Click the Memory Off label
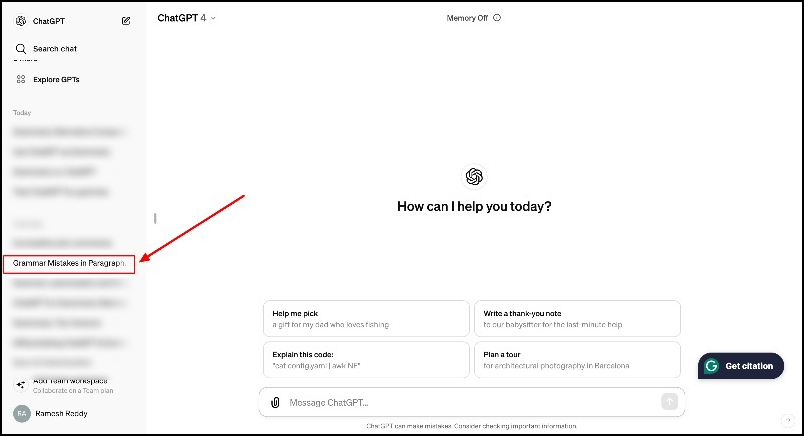804x436 pixels. (467, 18)
